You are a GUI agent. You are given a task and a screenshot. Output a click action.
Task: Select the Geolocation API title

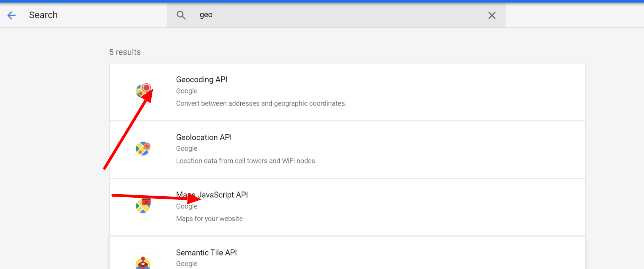click(204, 137)
